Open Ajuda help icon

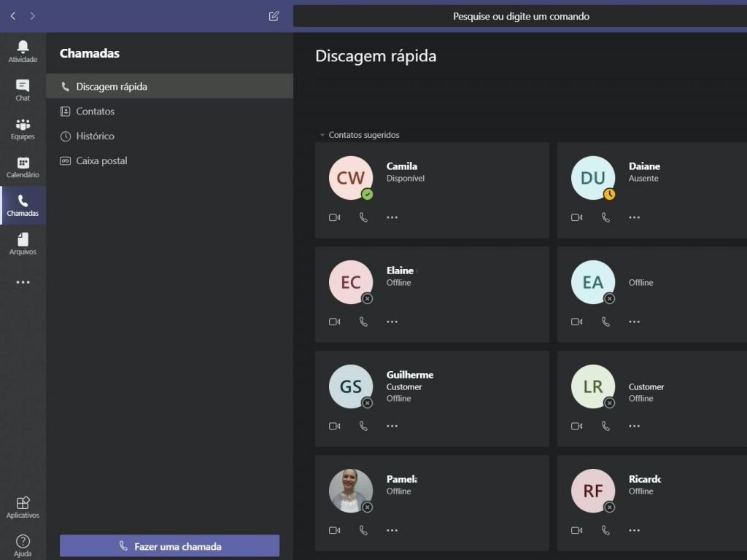point(23,545)
